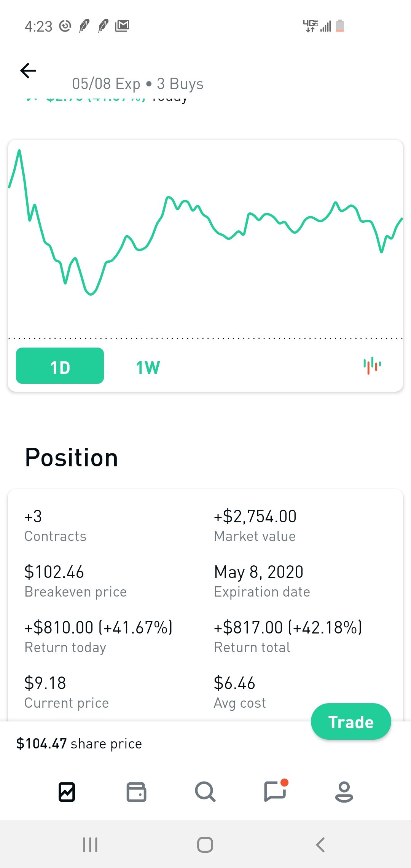Switch to the 1W chart range
The height and width of the screenshot is (868, 411).
(x=148, y=367)
